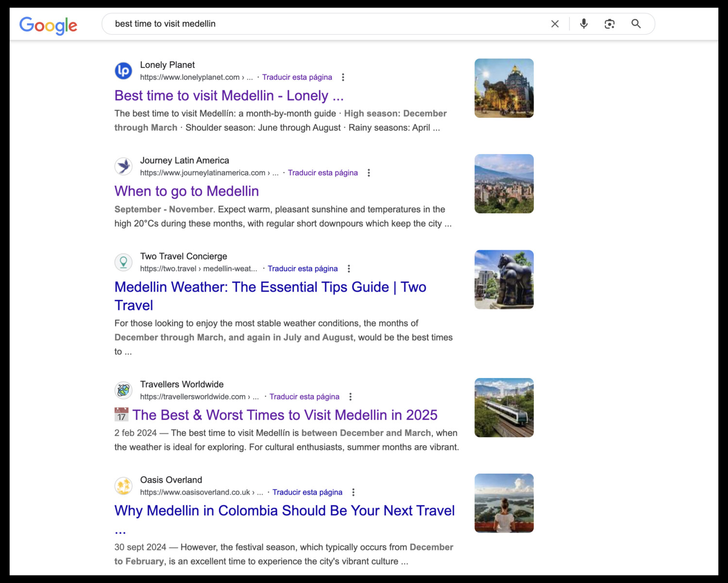
Task: Click the 'Oasis Overland' site name
Action: (x=171, y=480)
